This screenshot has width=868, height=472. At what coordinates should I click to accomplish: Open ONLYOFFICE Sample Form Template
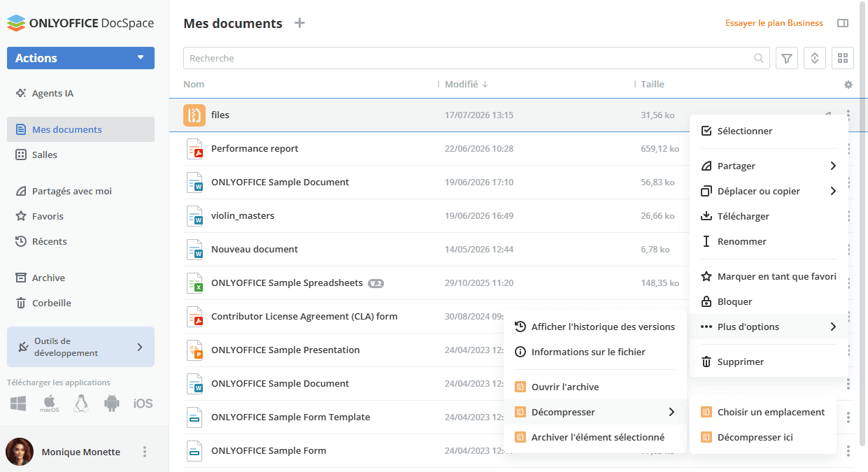coord(290,417)
